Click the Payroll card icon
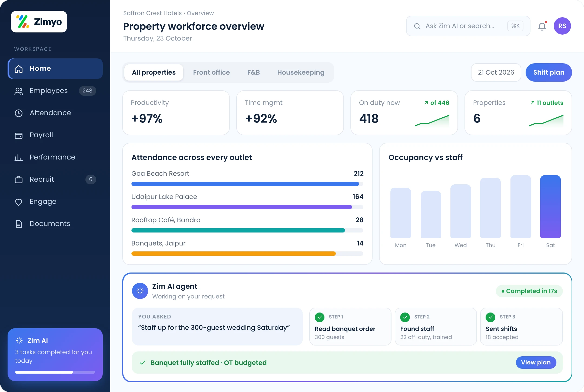 point(19,135)
